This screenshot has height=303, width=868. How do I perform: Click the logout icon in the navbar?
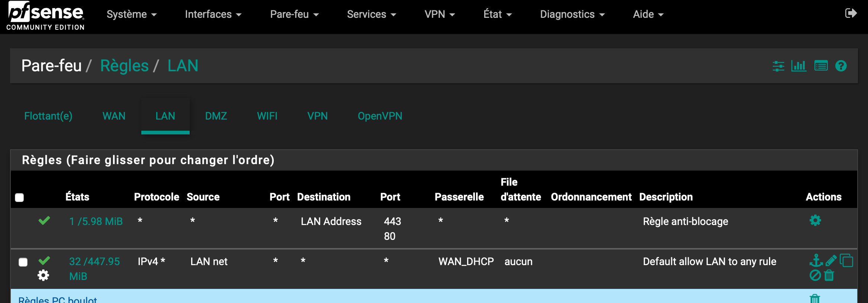[851, 14]
